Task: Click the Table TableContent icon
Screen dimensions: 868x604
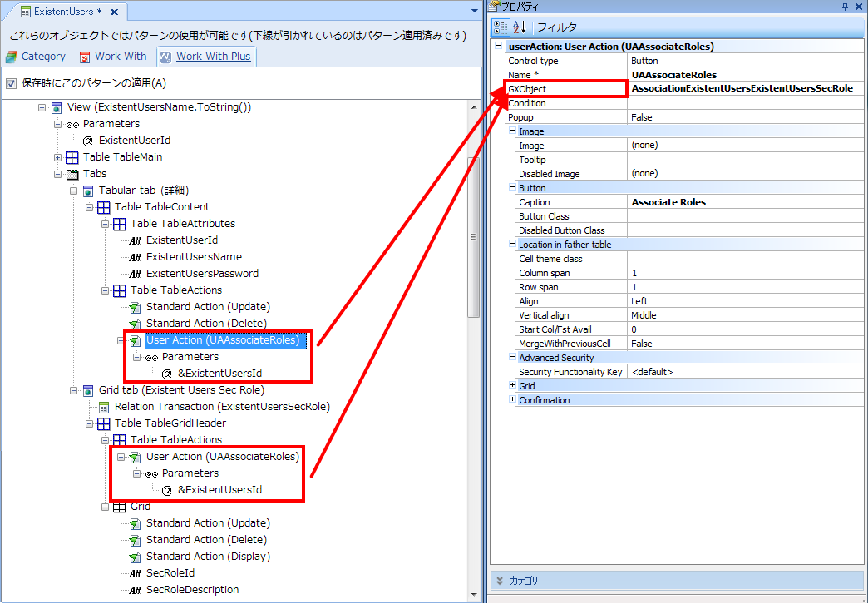Action: [104, 207]
